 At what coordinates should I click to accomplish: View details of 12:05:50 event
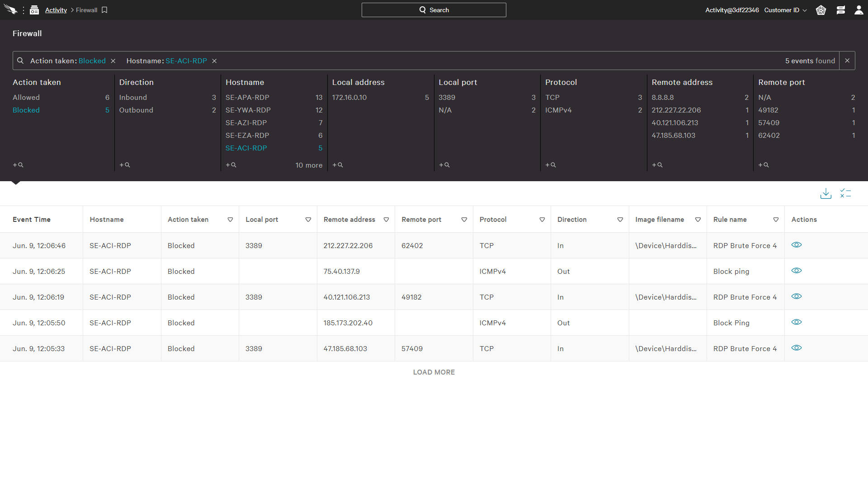click(x=797, y=322)
